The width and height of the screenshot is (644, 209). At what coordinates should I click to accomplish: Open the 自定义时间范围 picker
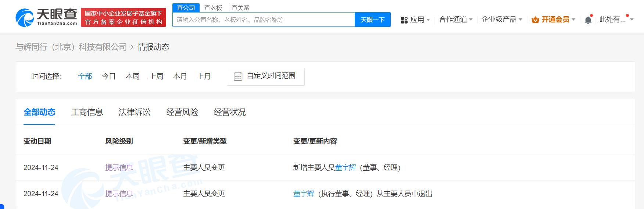coord(266,77)
